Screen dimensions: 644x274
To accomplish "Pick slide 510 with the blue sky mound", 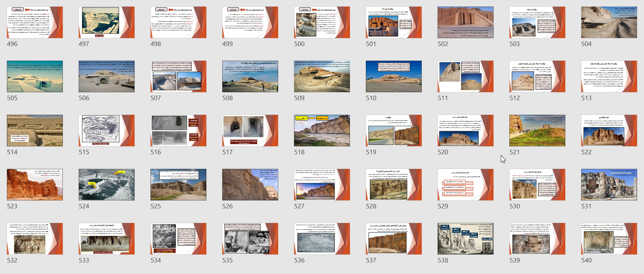I will pos(394,76).
